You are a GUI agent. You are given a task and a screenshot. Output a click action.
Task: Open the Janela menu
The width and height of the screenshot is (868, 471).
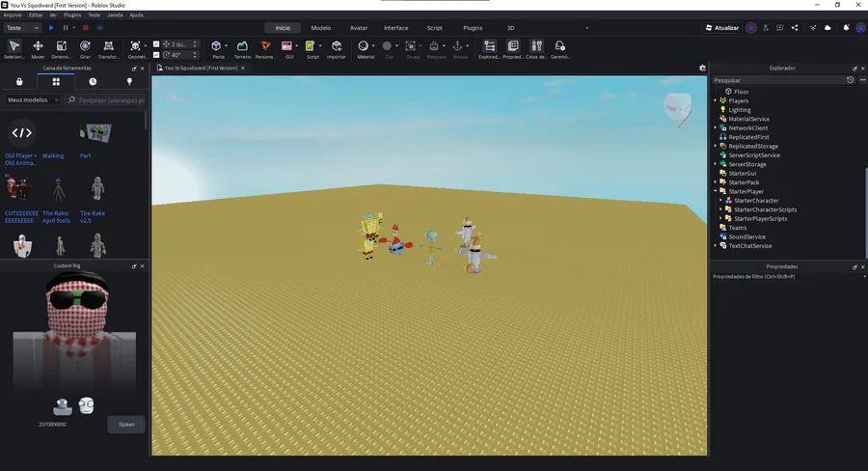click(115, 15)
